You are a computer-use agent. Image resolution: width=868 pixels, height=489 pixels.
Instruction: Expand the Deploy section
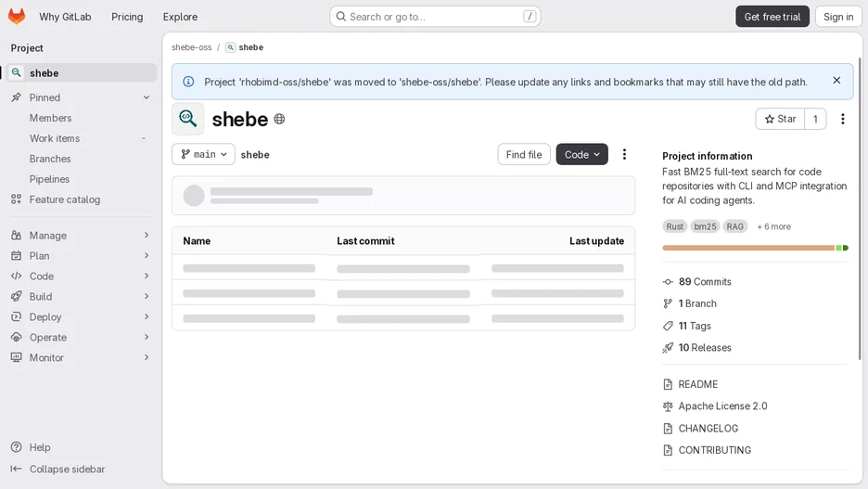[81, 316]
